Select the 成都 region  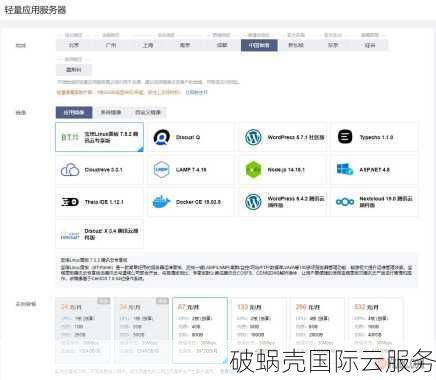point(222,45)
